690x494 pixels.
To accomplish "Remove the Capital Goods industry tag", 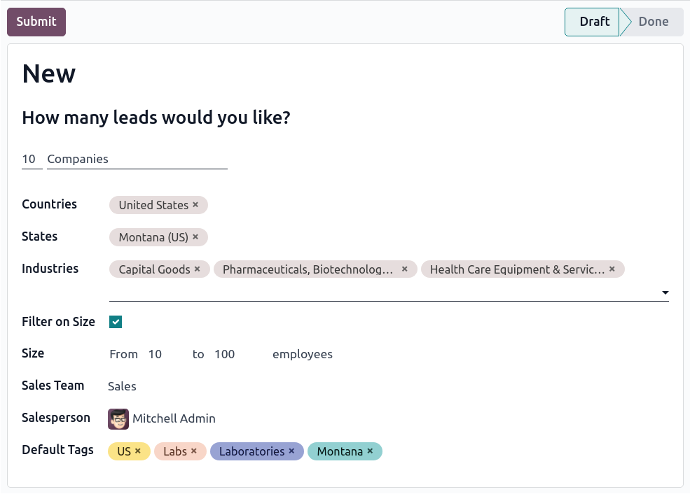I will [197, 269].
